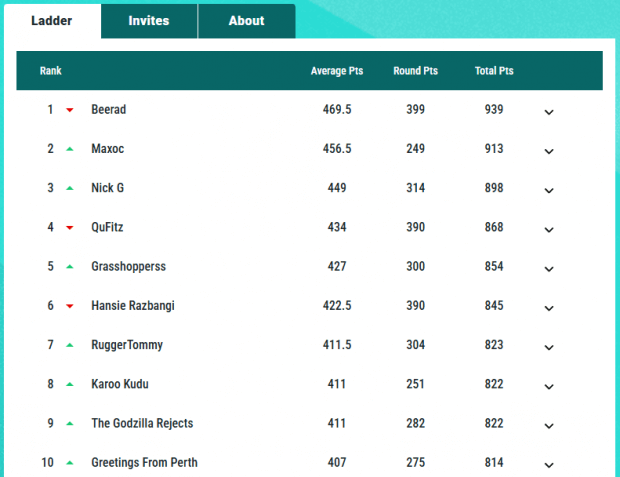Select the Ladder tab

(x=52, y=21)
